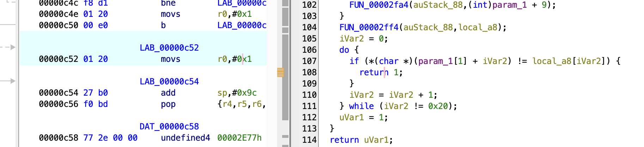Image resolution: width=644 pixels, height=147 pixels.
Task: Select the LAB_00000c52 label
Action: point(169,48)
